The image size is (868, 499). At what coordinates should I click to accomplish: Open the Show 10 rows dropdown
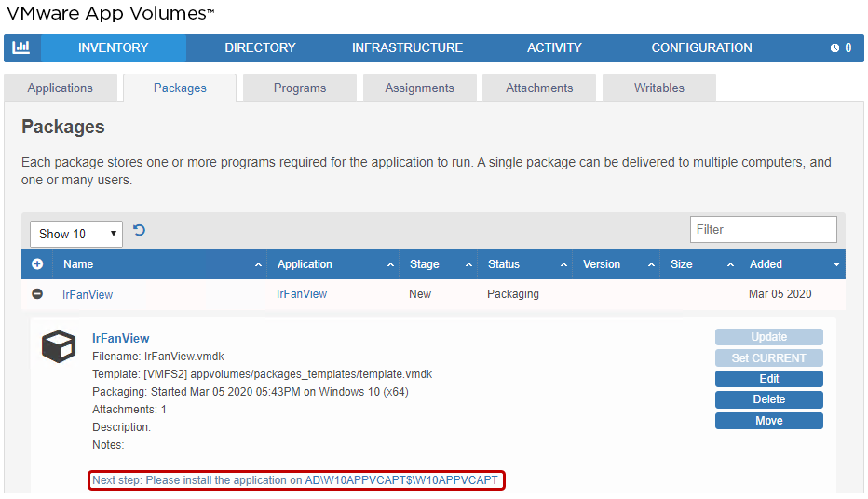pyautogui.click(x=75, y=234)
